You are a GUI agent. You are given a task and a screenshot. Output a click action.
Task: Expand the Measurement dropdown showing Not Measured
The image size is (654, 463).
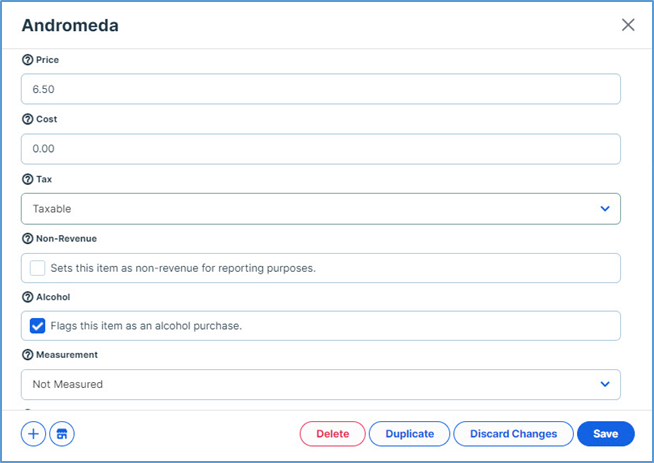click(320, 384)
